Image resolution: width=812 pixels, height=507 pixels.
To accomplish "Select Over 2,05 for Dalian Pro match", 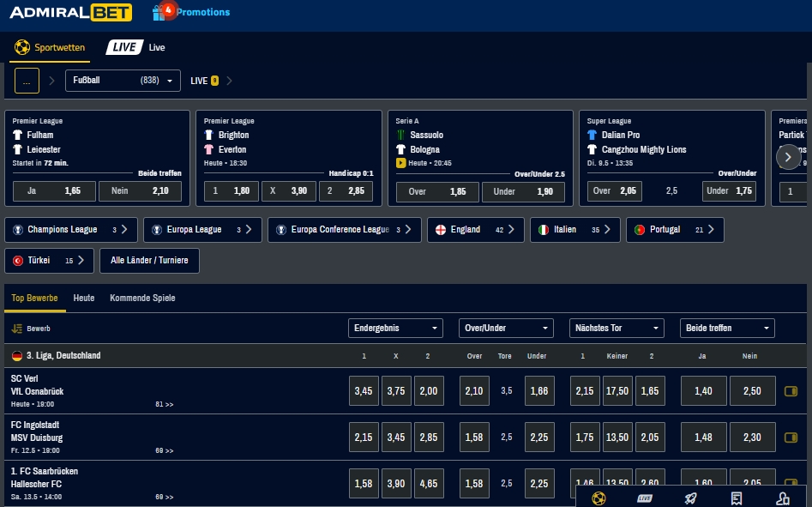I will pos(615,191).
